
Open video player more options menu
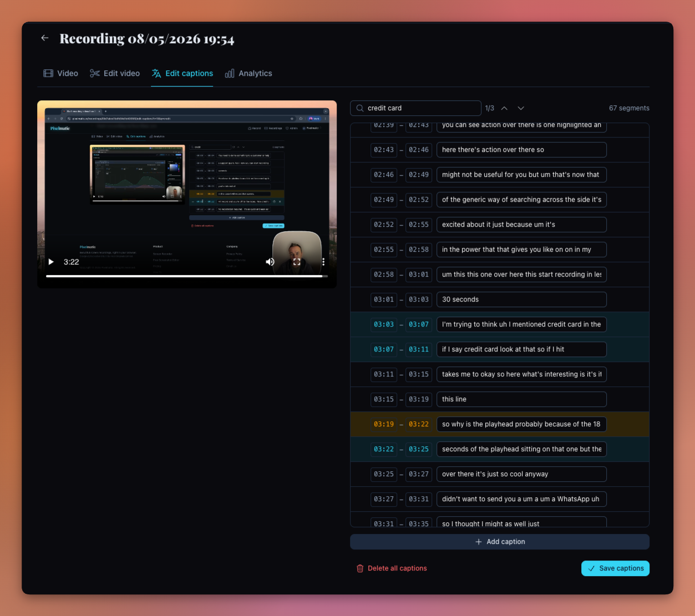pos(323,262)
